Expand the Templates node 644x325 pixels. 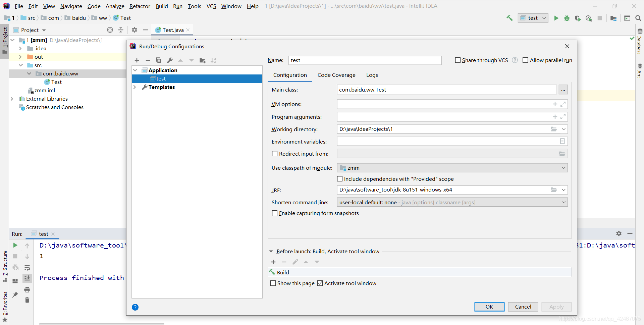[135, 87]
